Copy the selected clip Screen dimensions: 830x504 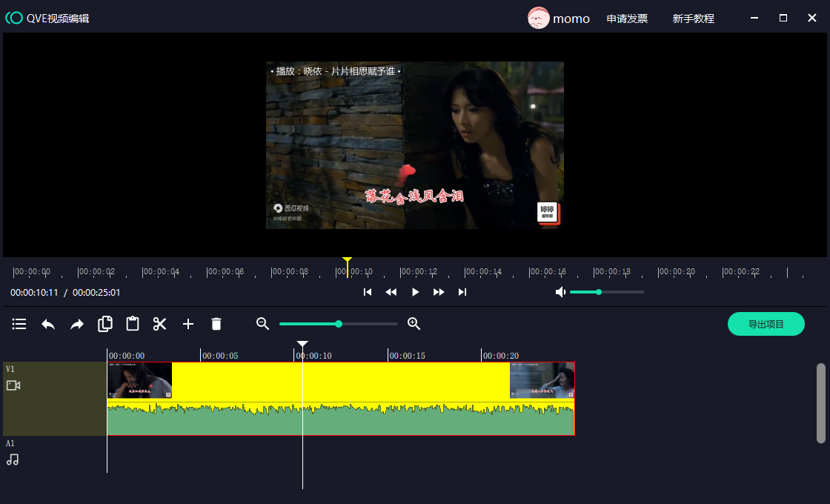tap(105, 324)
